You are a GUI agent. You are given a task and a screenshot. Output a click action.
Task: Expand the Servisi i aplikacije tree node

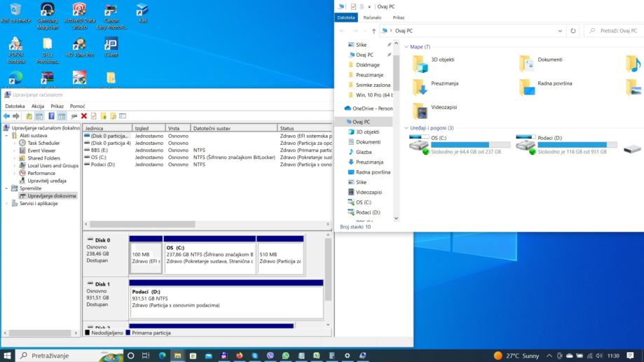[x=6, y=204]
